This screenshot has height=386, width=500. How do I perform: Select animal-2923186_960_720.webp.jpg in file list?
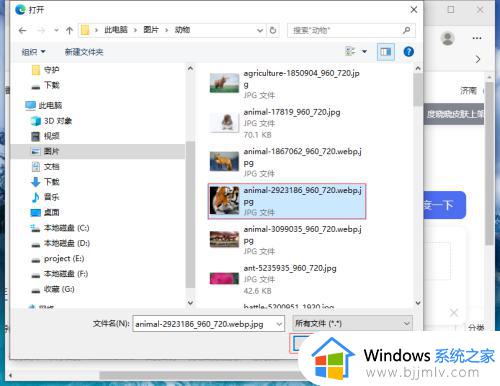pyautogui.click(x=287, y=201)
